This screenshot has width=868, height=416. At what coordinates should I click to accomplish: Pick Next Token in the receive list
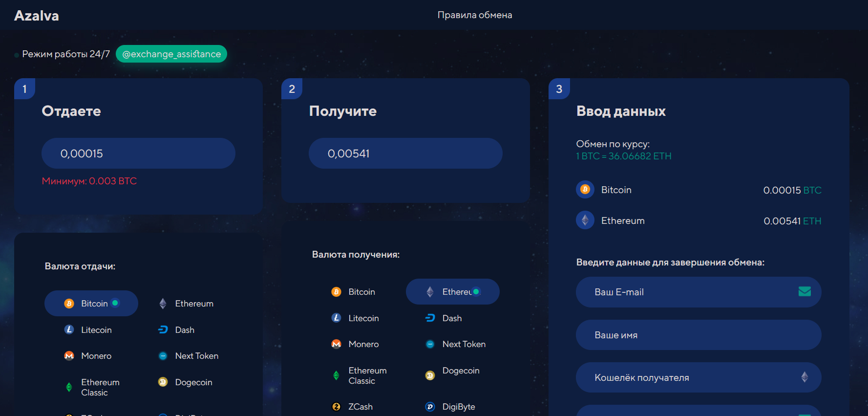463,344
